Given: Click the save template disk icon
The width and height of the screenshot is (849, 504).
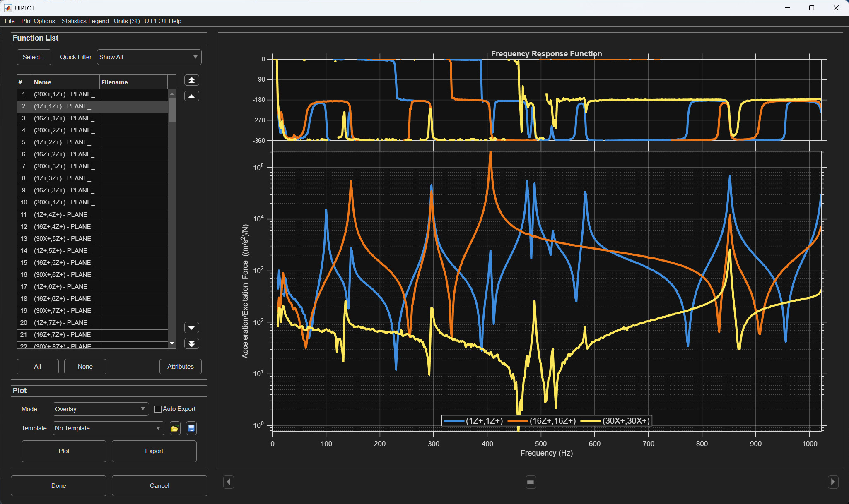Looking at the screenshot, I should pos(191,428).
